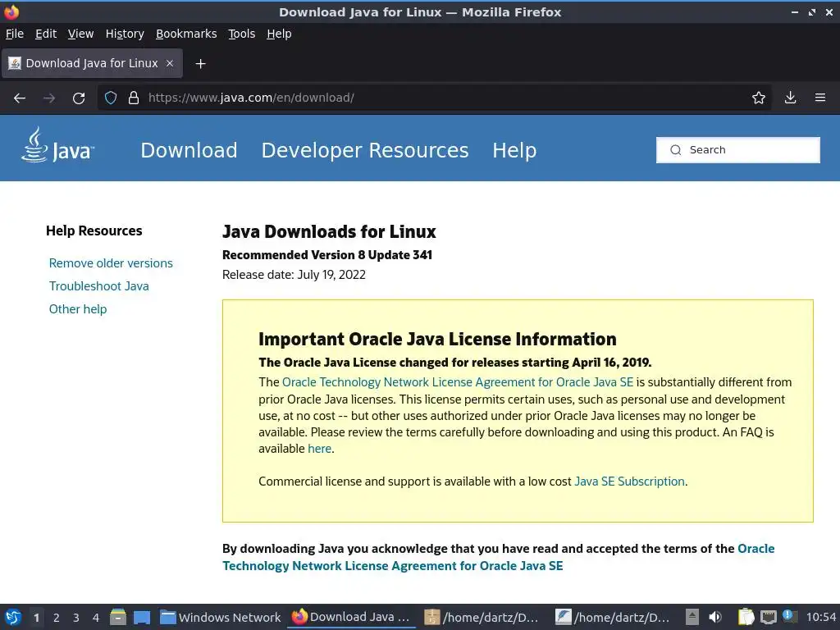The width and height of the screenshot is (840, 630).
Task: Open the Edit menu
Action: coord(46,34)
